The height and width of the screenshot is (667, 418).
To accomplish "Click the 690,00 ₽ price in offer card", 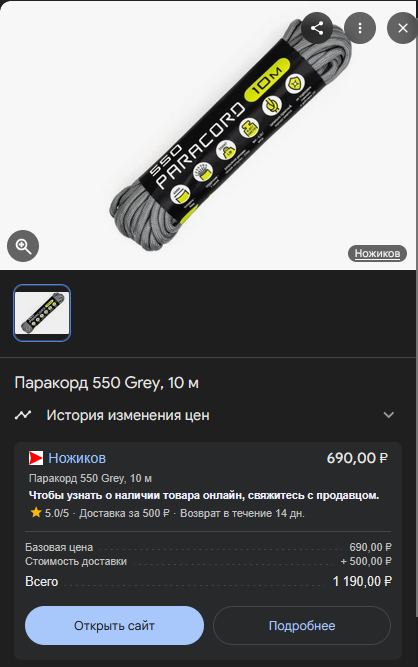I will tap(357, 458).
